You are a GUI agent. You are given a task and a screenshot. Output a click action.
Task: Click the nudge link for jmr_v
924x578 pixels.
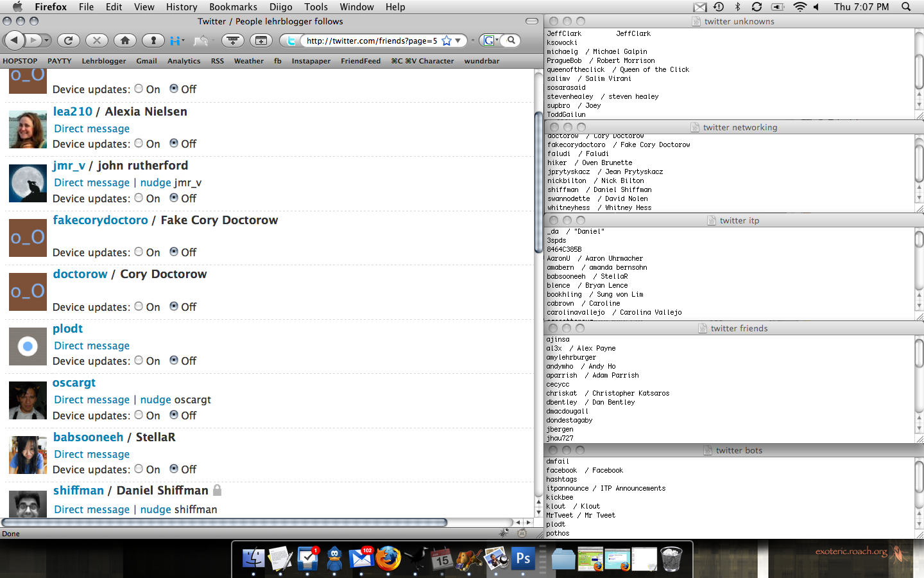(x=155, y=182)
